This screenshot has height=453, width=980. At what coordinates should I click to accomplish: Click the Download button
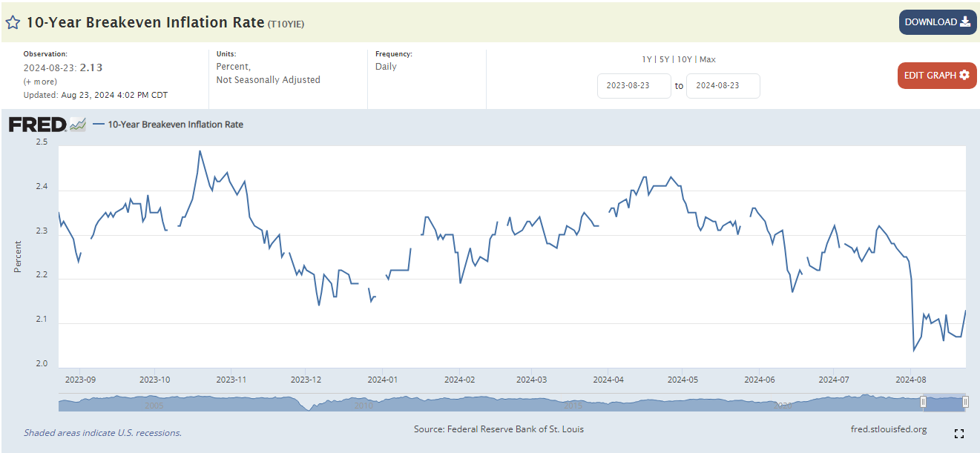coord(938,22)
